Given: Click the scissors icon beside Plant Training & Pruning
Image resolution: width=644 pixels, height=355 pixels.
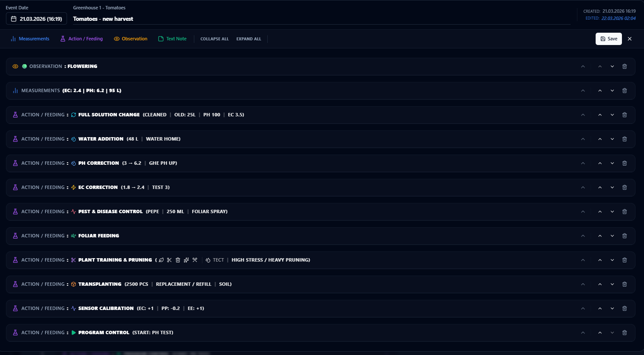Looking at the screenshot, I should [73, 260].
